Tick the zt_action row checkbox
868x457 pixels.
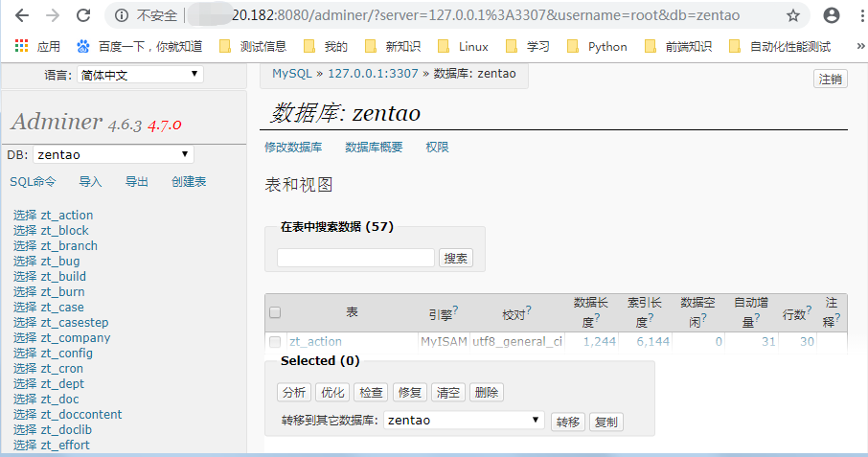point(275,342)
